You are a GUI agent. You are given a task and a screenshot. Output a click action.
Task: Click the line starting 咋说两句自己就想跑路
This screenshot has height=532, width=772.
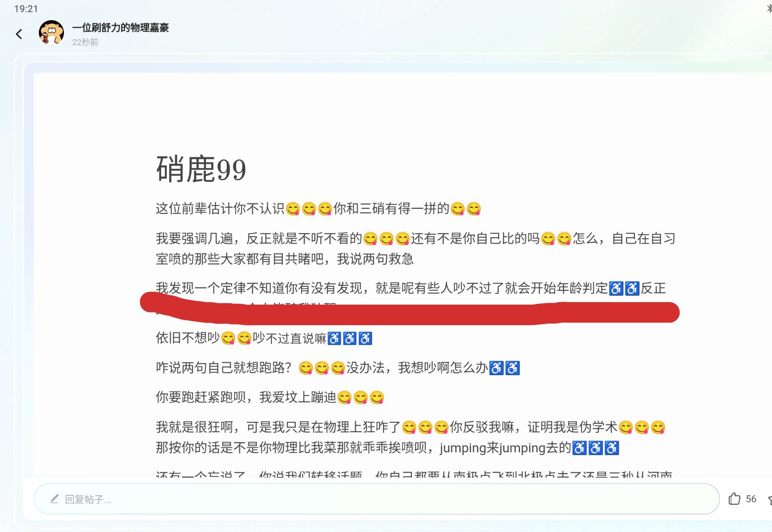click(x=338, y=368)
